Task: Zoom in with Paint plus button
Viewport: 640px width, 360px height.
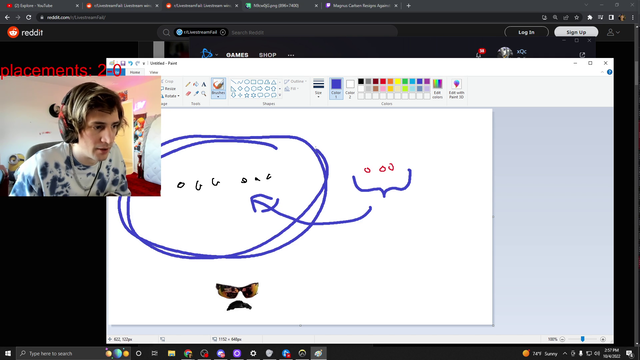Action: pos(603,339)
